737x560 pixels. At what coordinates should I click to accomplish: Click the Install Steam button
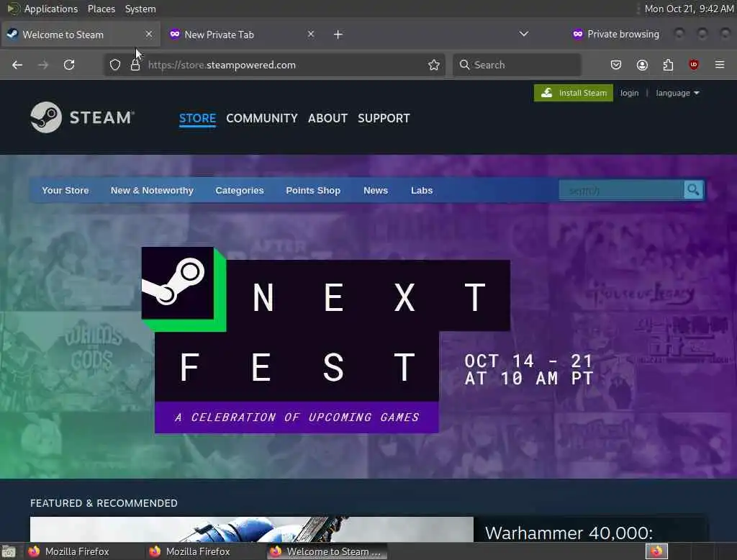(573, 93)
